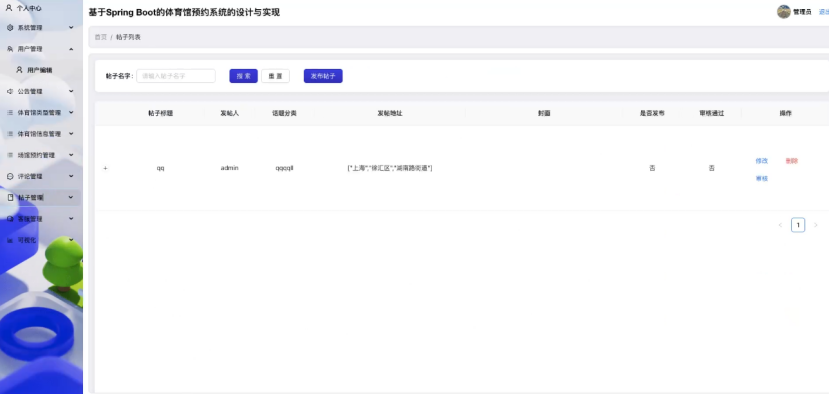Click the 操作 column header
The width and height of the screenshot is (829, 394).
(x=786, y=113)
